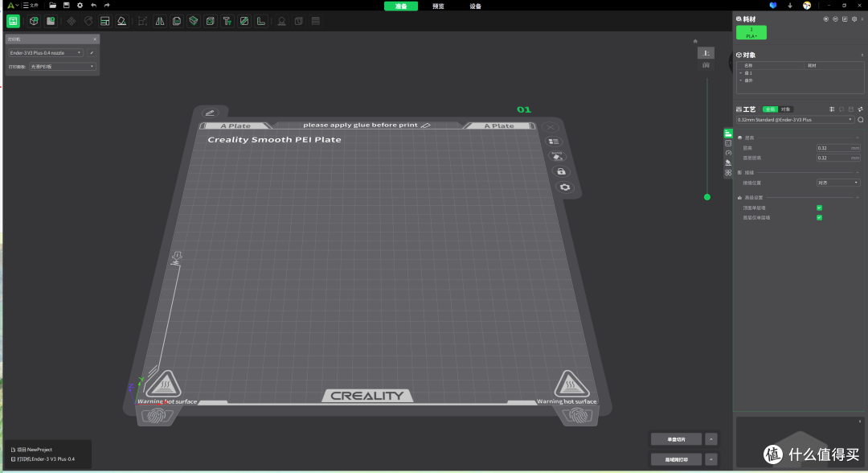Click the blue badge icon in title bar

tap(773, 6)
